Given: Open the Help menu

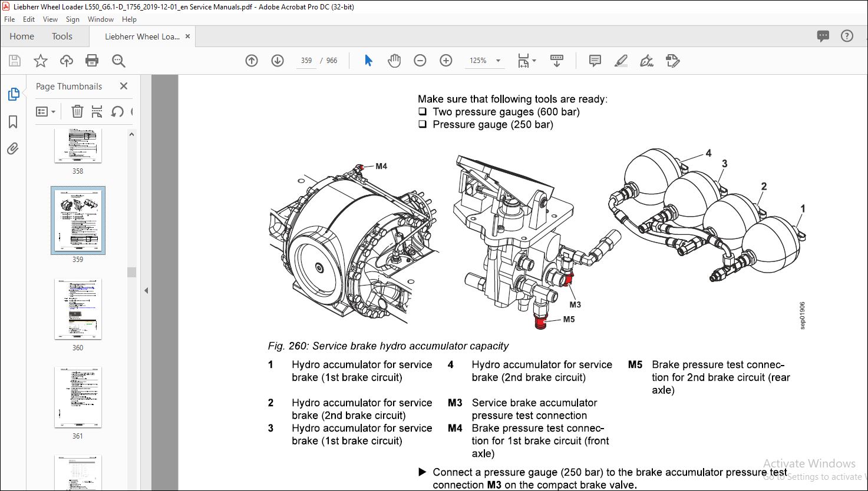Looking at the screenshot, I should pos(129,19).
